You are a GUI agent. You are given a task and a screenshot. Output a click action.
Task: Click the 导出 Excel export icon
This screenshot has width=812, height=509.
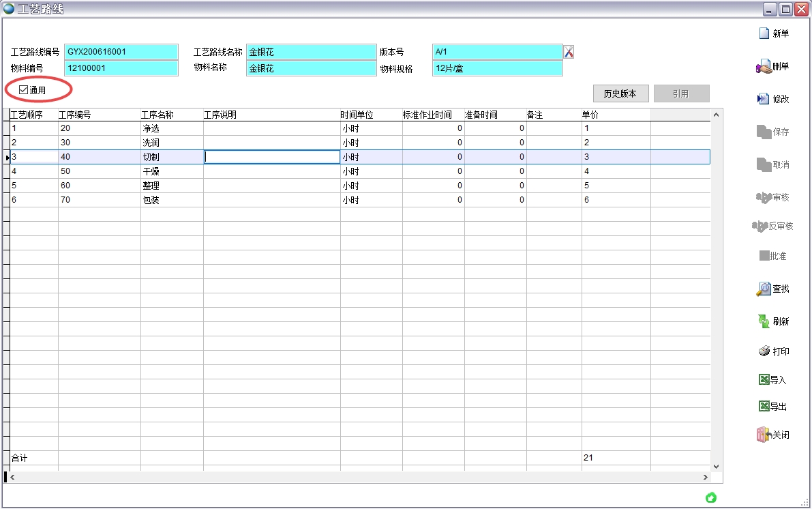[x=764, y=407]
